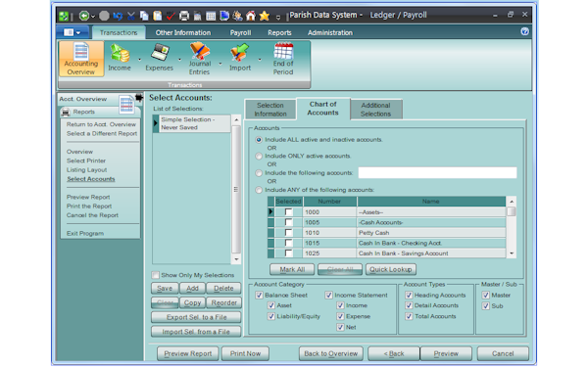Open the Journal Entries ribbon icon
This screenshot has width=588, height=368.
[200, 59]
